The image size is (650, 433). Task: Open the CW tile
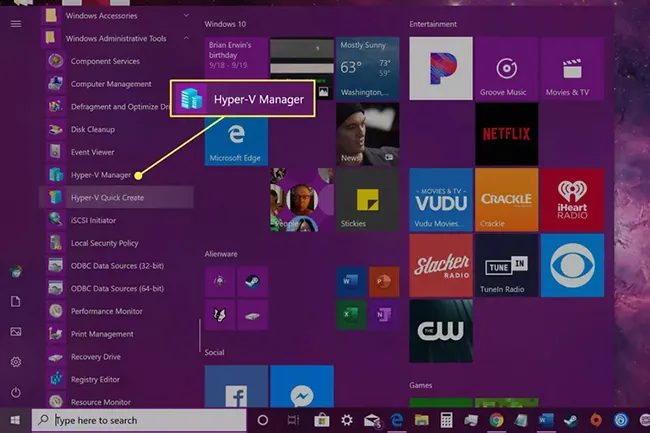coord(441,331)
